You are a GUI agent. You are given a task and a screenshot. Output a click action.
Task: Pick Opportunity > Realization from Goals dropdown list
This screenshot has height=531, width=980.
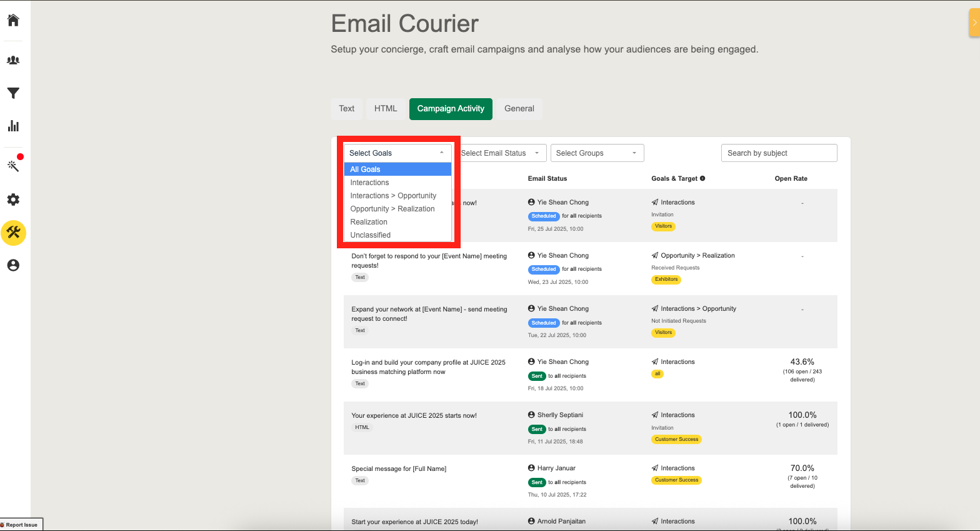point(397,209)
